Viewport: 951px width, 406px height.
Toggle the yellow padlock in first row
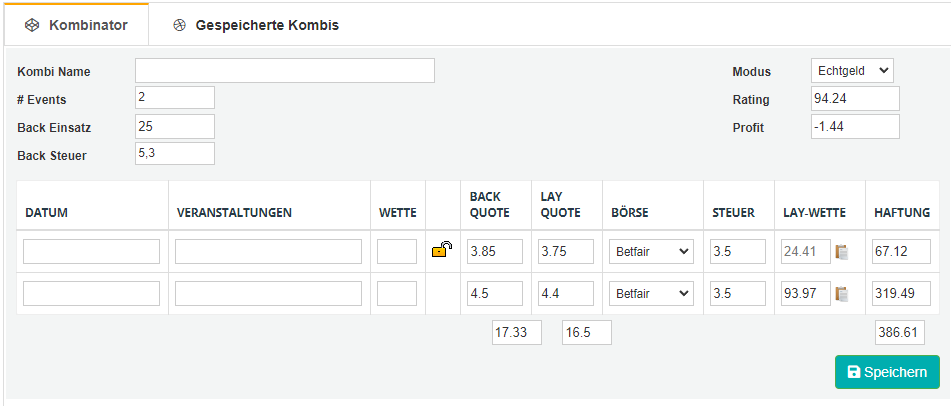pyautogui.click(x=442, y=249)
